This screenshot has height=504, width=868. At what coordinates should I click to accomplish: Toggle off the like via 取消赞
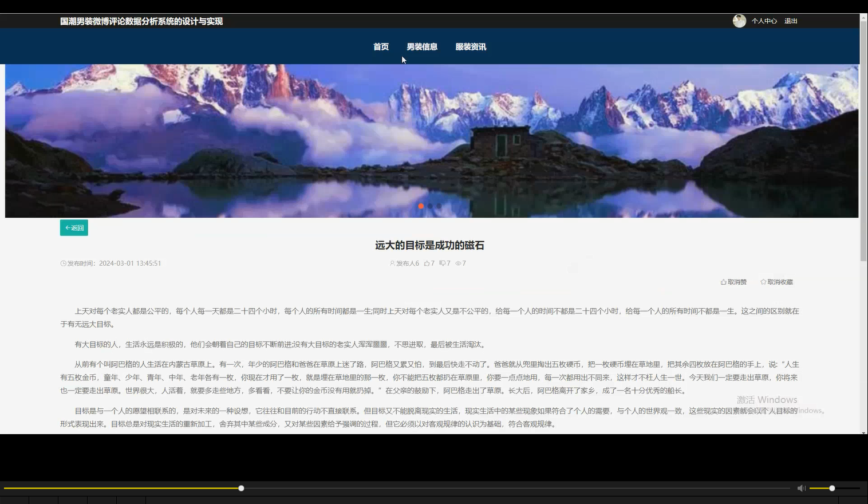[x=735, y=281]
